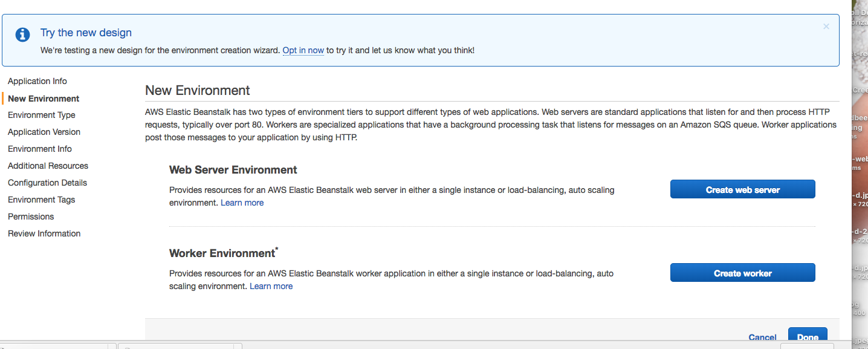The width and height of the screenshot is (868, 349).
Task: Open Application Version step
Action: [x=44, y=132]
